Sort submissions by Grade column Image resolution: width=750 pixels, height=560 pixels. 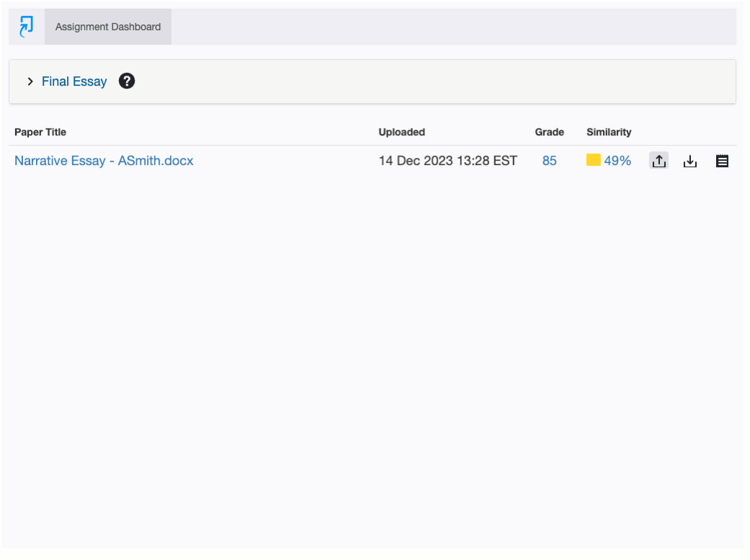click(x=550, y=132)
